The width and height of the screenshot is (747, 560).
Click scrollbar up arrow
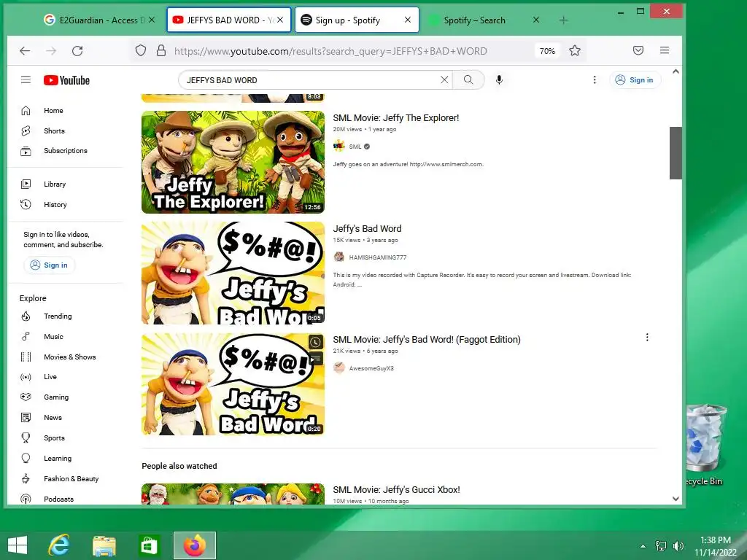click(x=676, y=71)
